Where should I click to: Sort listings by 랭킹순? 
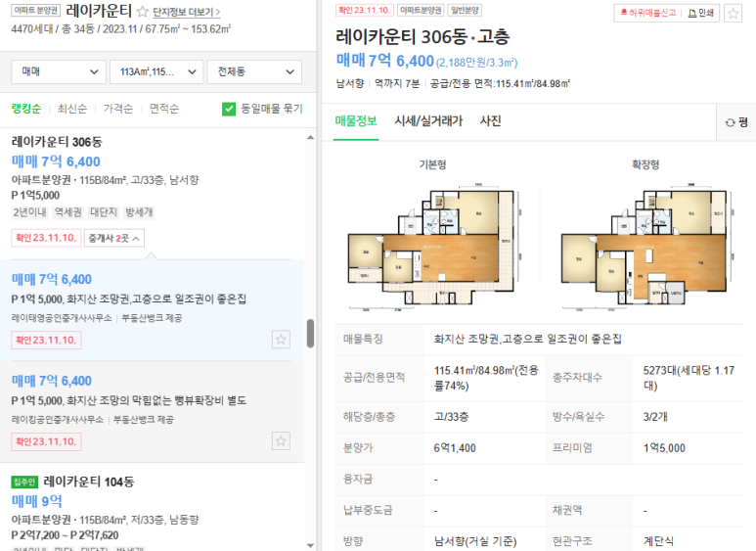click(x=26, y=109)
